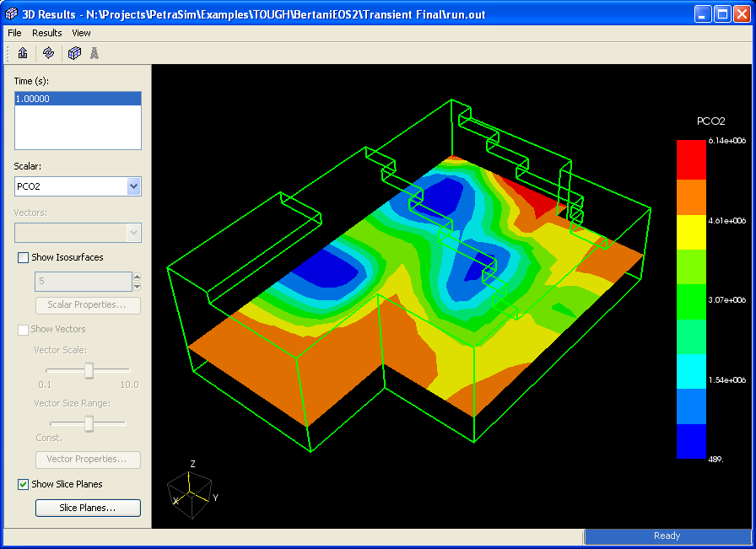
Task: Click the 3D Results title bar icon
Action: tap(11, 14)
